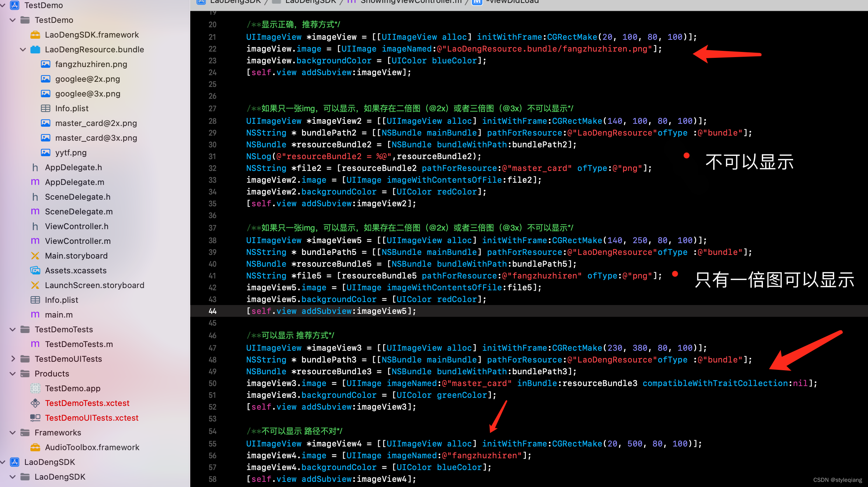
Task: Click the Assets.xcassets catalog icon
Action: pos(35,271)
